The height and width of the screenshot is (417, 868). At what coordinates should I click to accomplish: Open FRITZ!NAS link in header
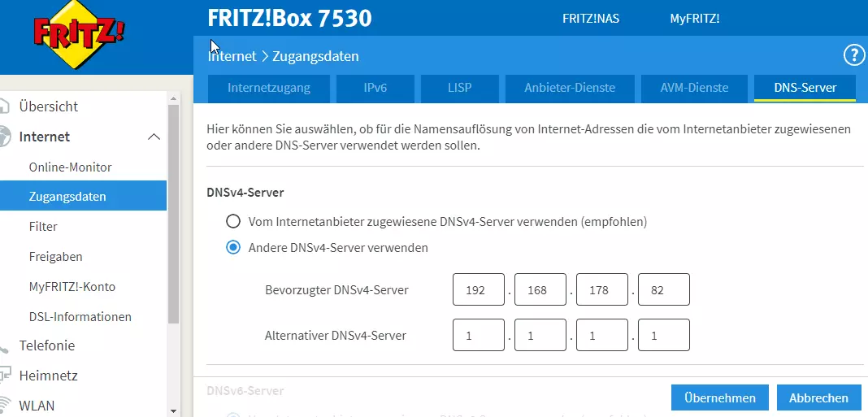point(591,18)
